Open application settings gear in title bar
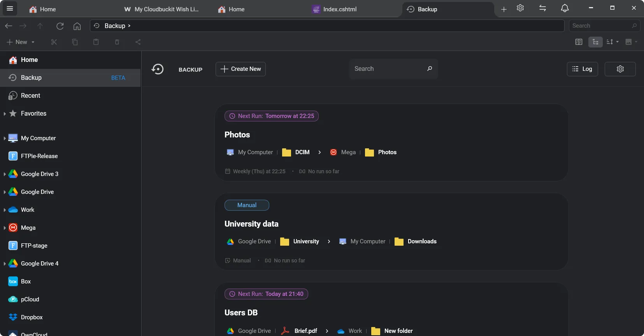The height and width of the screenshot is (336, 644). click(520, 8)
